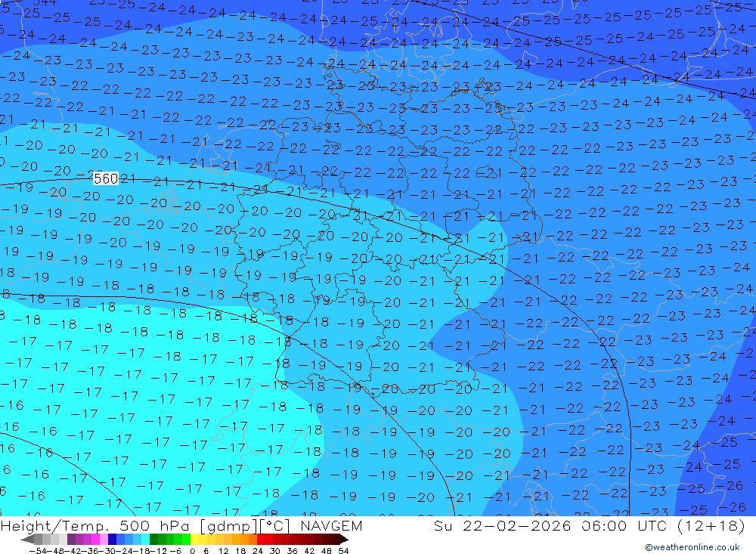The height and width of the screenshot is (554, 756).
Task: Click the right arrow end of the color legend
Action: 344,540
